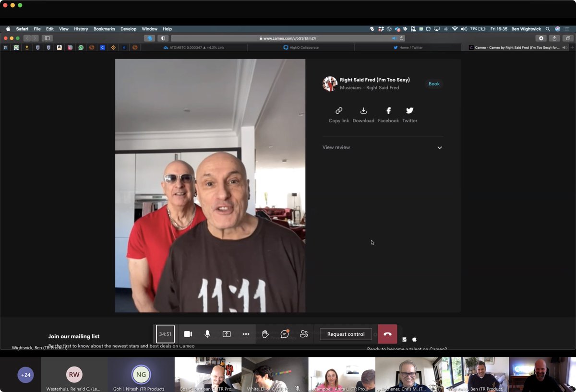Screen dimensions: 576x392
Task: Switch to the ATOMBTC 0.000347 tab
Action: click(194, 48)
